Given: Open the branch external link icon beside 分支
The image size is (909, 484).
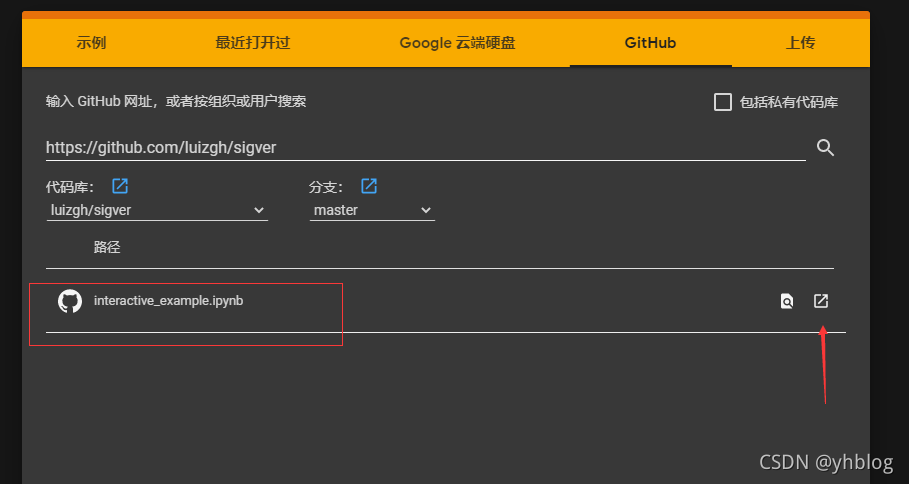Looking at the screenshot, I should [x=369, y=186].
